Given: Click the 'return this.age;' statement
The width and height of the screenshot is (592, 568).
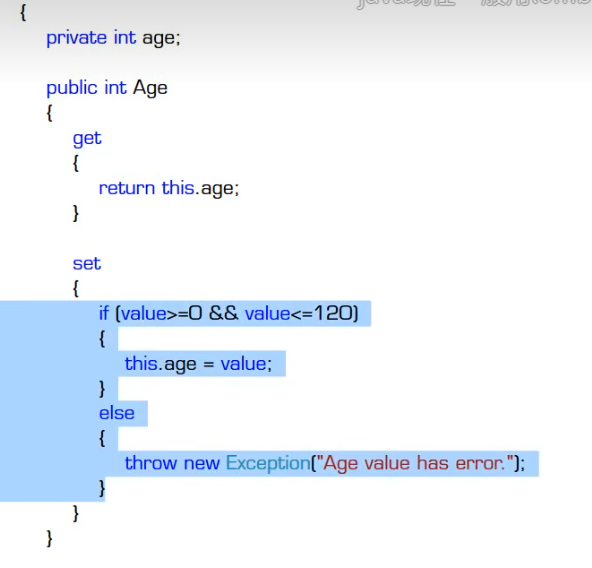Looking at the screenshot, I should 169,188.
